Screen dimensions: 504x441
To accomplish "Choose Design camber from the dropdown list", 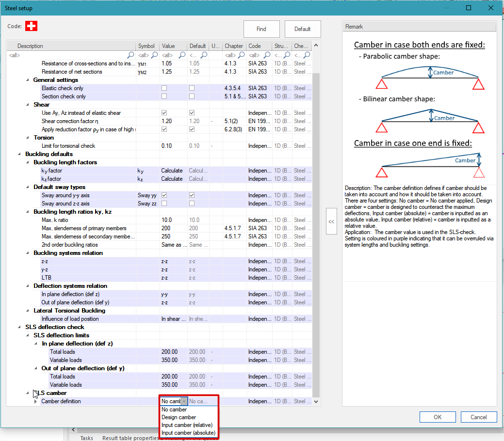I will tap(179, 417).
